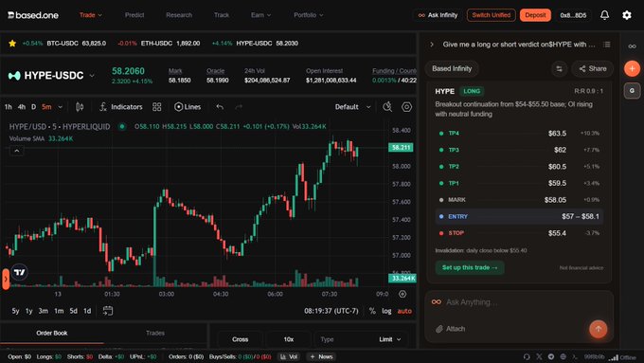The image size is (644, 363).
Task: Click the infinity icon in right sidebar
Action: coord(632,46)
